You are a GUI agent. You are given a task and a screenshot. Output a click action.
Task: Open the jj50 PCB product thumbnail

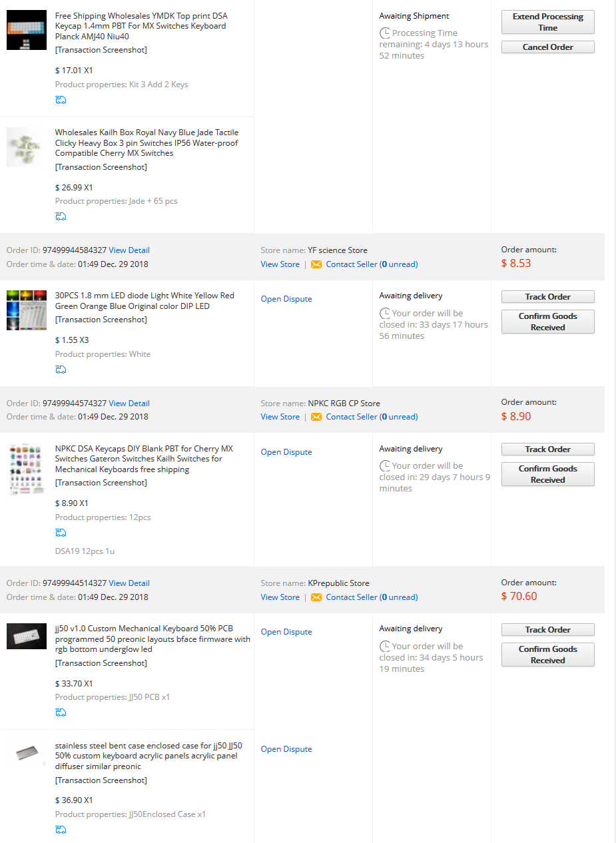point(27,636)
